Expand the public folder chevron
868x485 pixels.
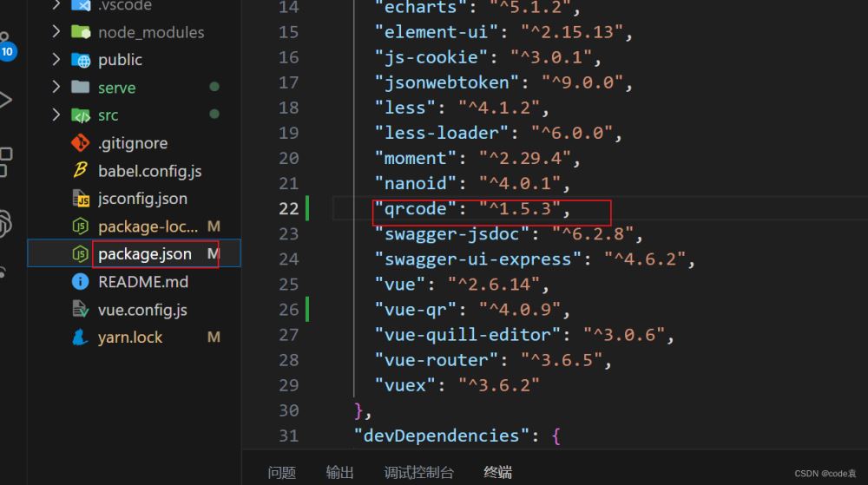point(56,59)
